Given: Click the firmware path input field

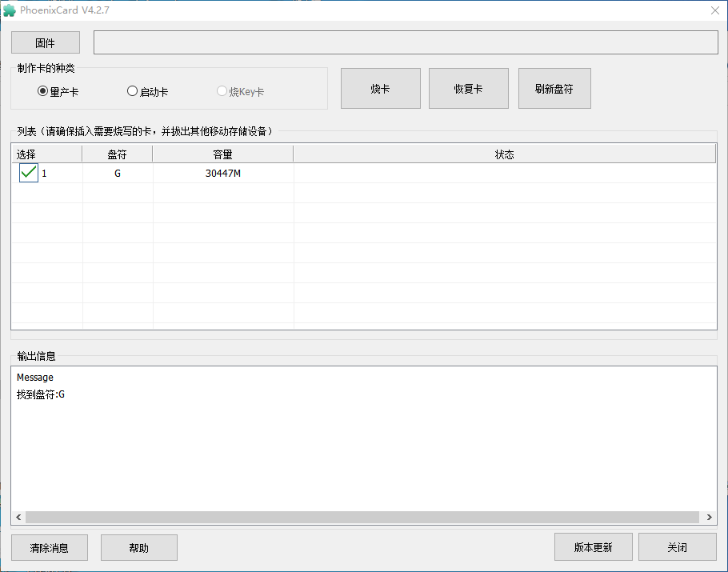Looking at the screenshot, I should [406, 42].
